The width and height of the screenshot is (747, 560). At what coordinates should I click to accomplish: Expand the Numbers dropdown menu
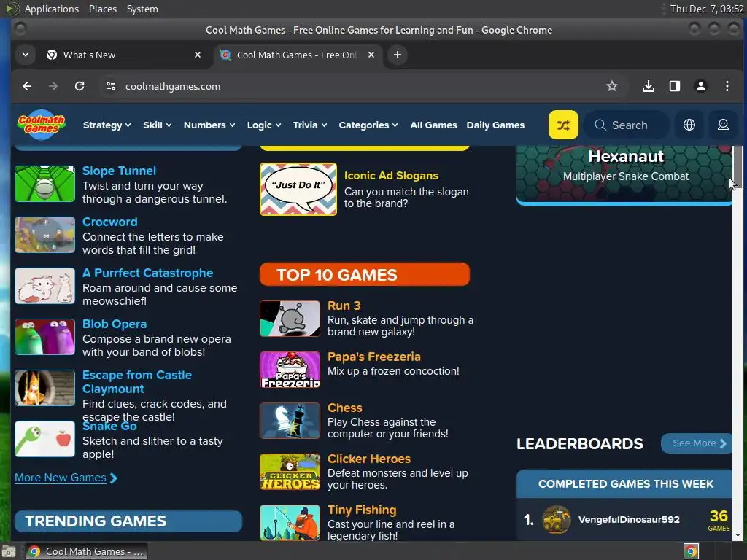point(209,125)
